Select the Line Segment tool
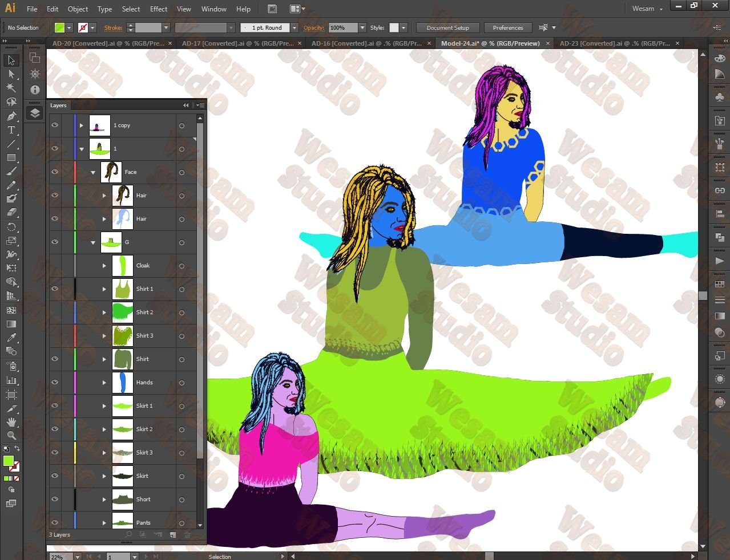This screenshot has height=560, width=730. (x=11, y=144)
